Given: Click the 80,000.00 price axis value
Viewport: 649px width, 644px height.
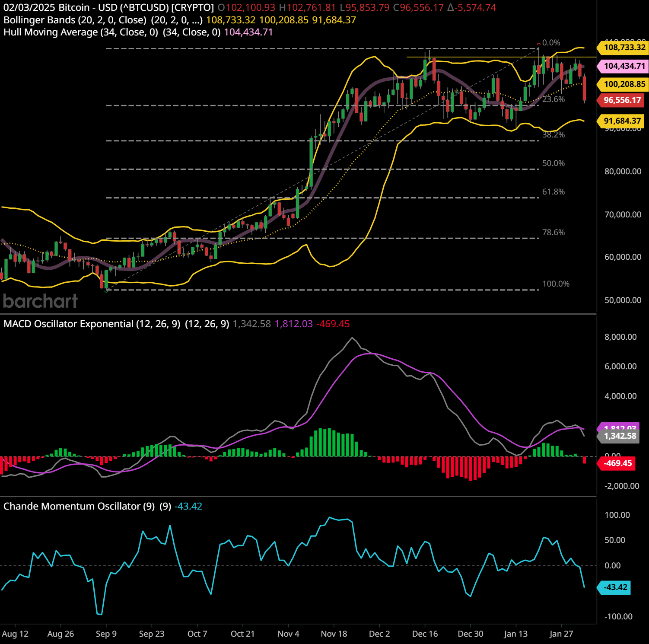Looking at the screenshot, I should click(x=623, y=172).
